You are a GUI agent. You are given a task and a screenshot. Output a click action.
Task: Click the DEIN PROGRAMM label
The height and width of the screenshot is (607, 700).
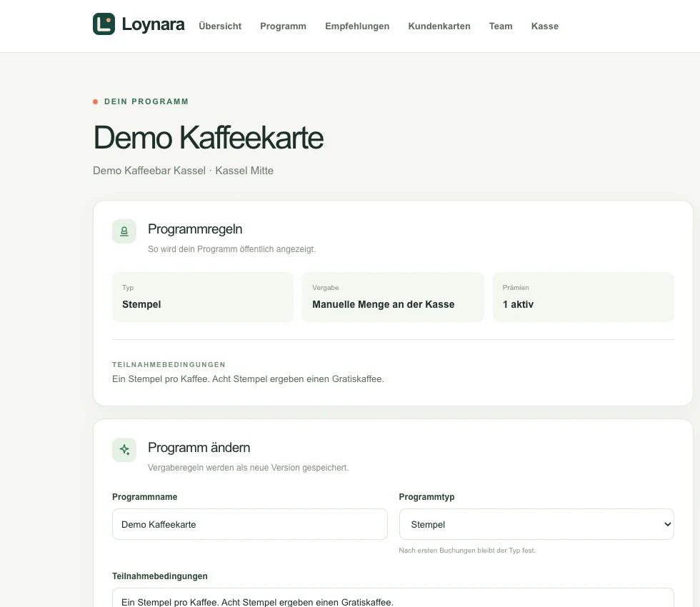(146, 101)
